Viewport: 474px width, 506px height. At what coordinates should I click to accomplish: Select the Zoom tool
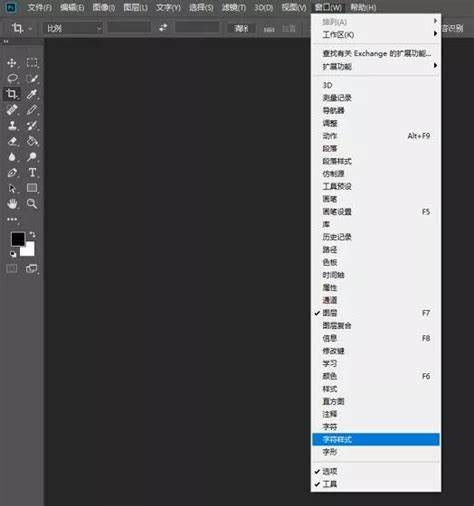32,204
